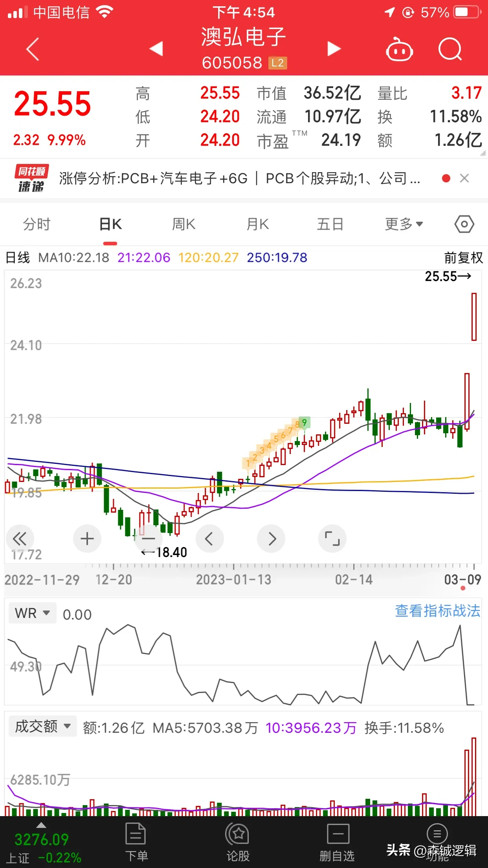This screenshot has height=868, width=488.
Task: Select the 月K tab
Action: click(x=258, y=224)
